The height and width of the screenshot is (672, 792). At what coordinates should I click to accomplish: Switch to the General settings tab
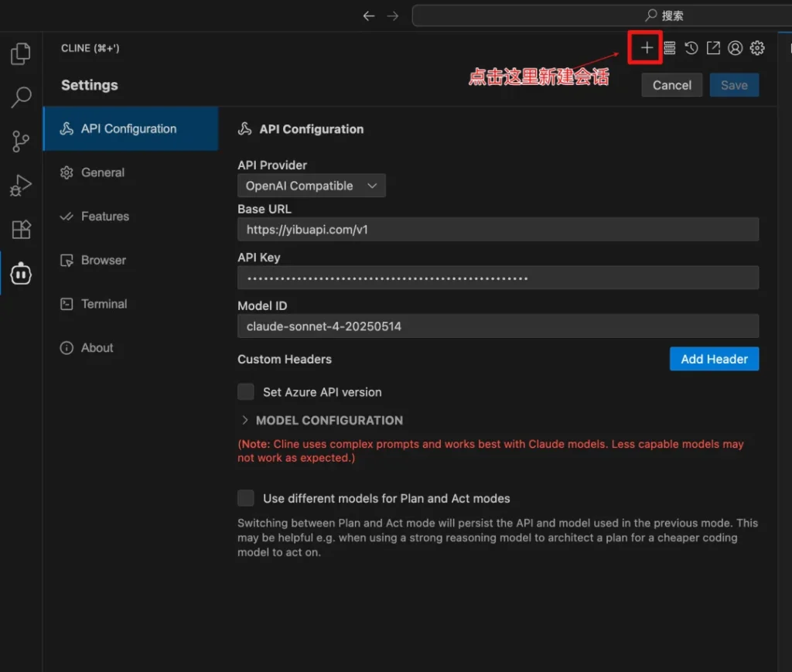102,172
